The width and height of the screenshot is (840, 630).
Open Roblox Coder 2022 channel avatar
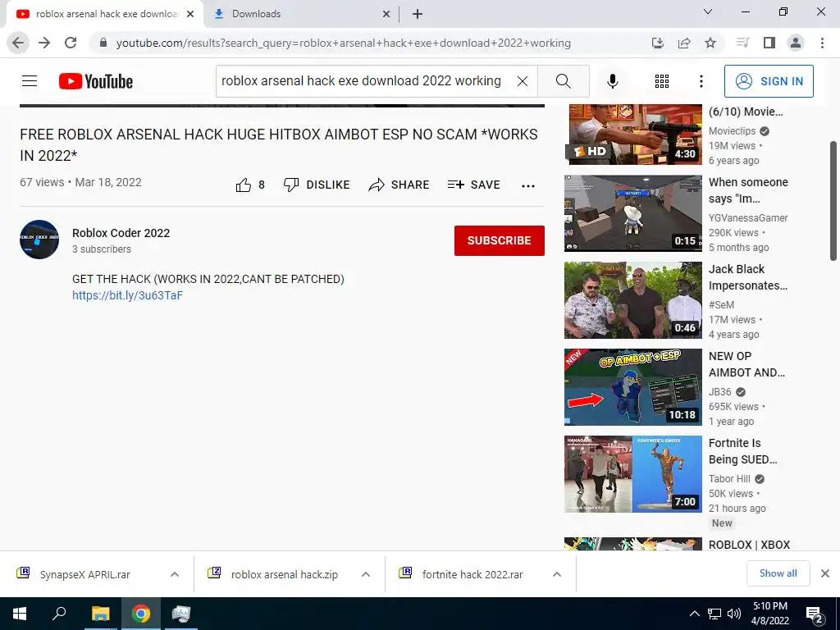coord(39,240)
